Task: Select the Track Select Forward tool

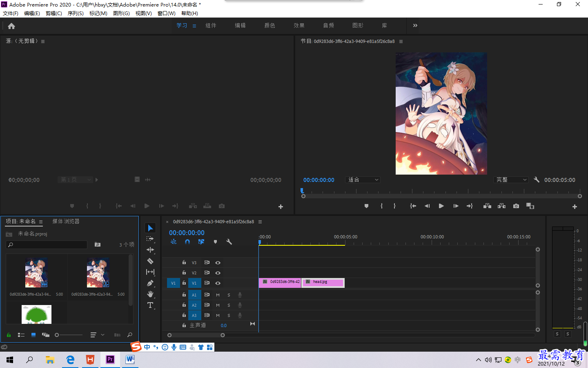Action: [x=150, y=239]
